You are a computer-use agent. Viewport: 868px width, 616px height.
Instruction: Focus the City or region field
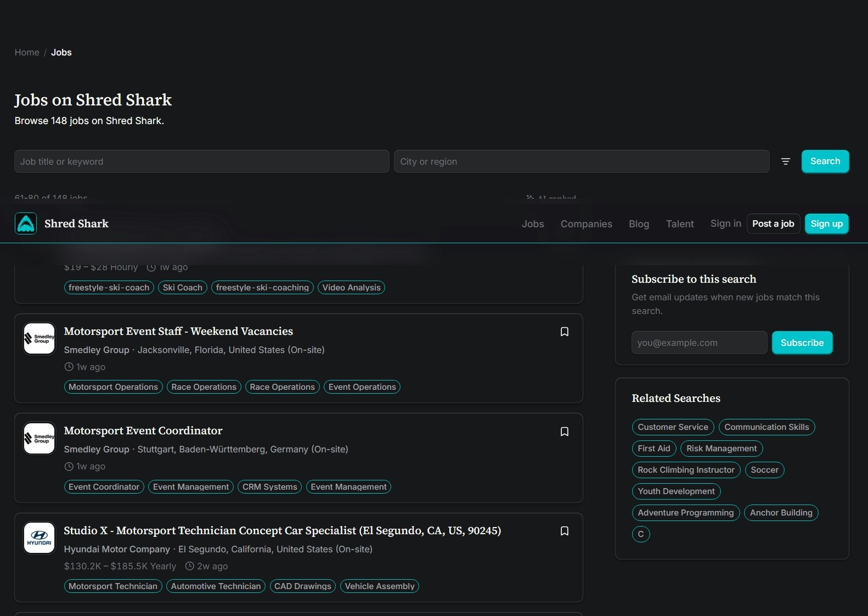pos(582,161)
